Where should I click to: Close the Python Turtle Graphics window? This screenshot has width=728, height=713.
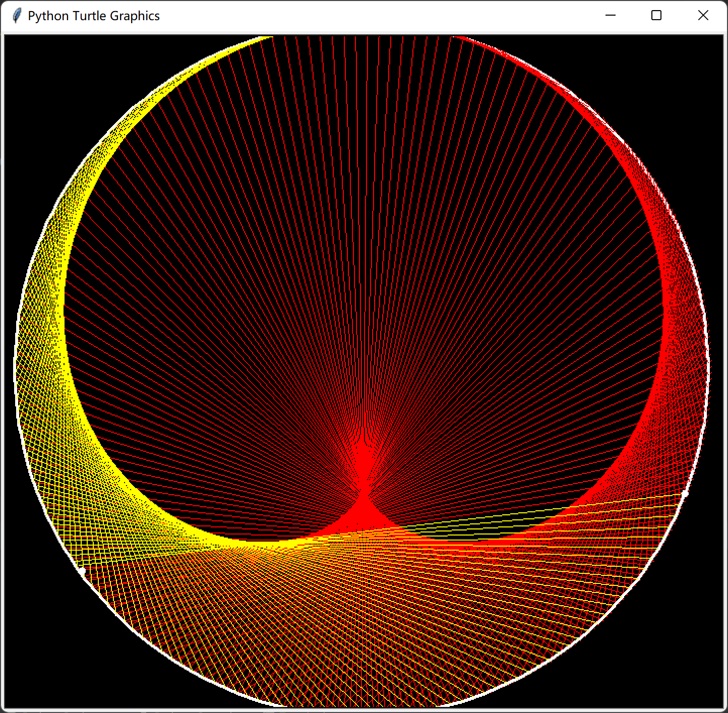[x=703, y=16]
